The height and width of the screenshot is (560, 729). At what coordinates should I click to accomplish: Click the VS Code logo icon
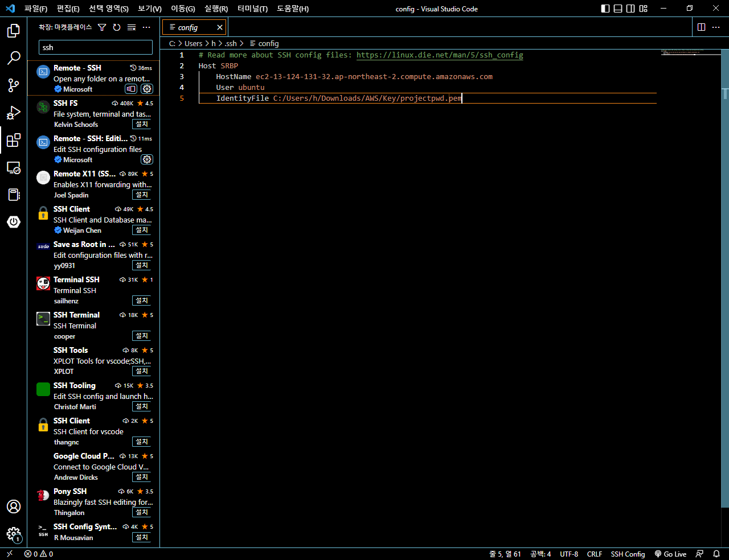[10, 9]
